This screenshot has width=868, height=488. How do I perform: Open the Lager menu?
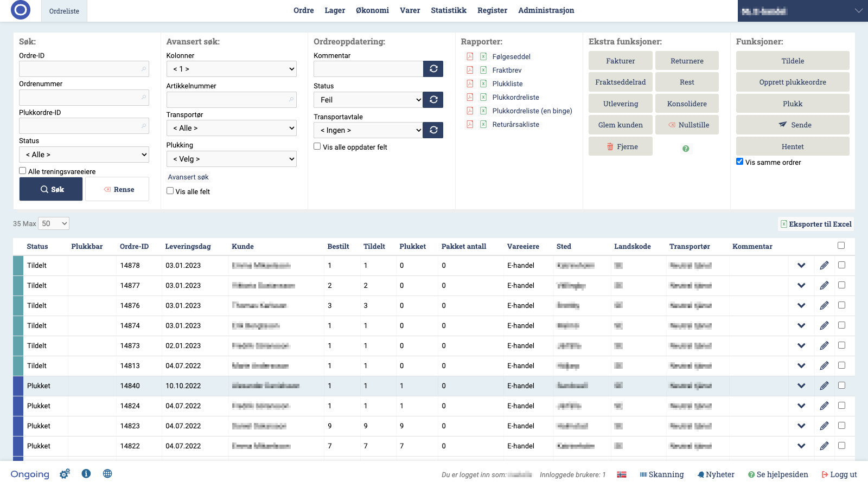[x=335, y=10]
